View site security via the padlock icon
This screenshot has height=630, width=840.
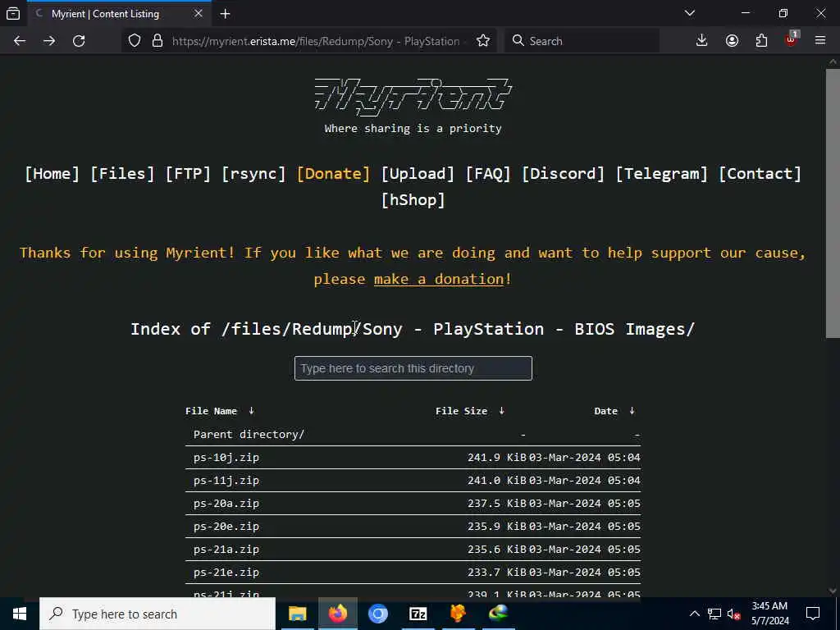click(x=157, y=41)
